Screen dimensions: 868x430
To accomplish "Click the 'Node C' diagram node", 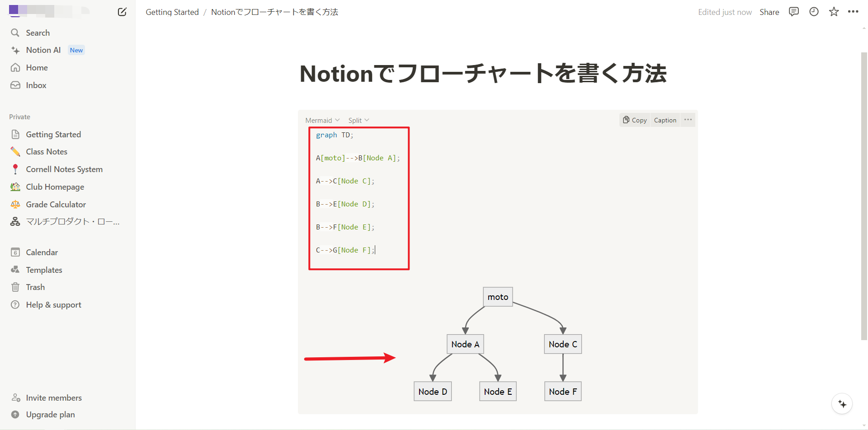I will coord(563,344).
